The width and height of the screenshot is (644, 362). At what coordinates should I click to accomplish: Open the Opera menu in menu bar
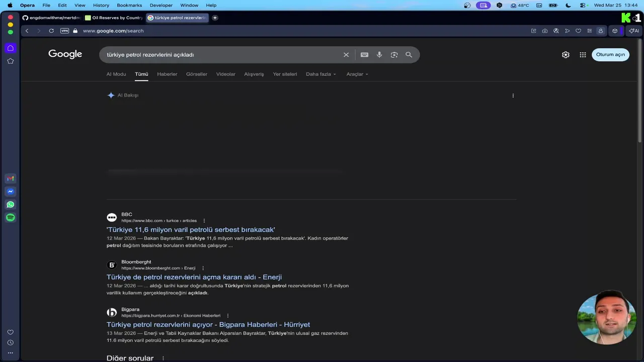click(27, 5)
